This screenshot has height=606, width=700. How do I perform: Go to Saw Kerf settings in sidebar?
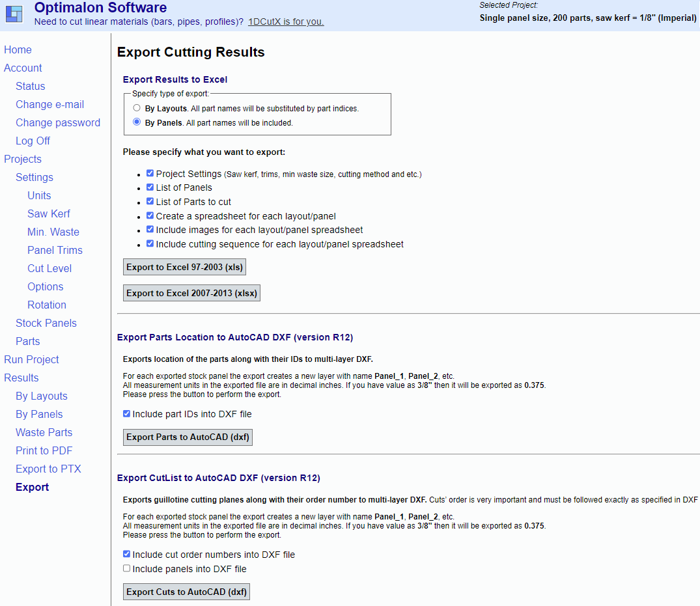(48, 213)
